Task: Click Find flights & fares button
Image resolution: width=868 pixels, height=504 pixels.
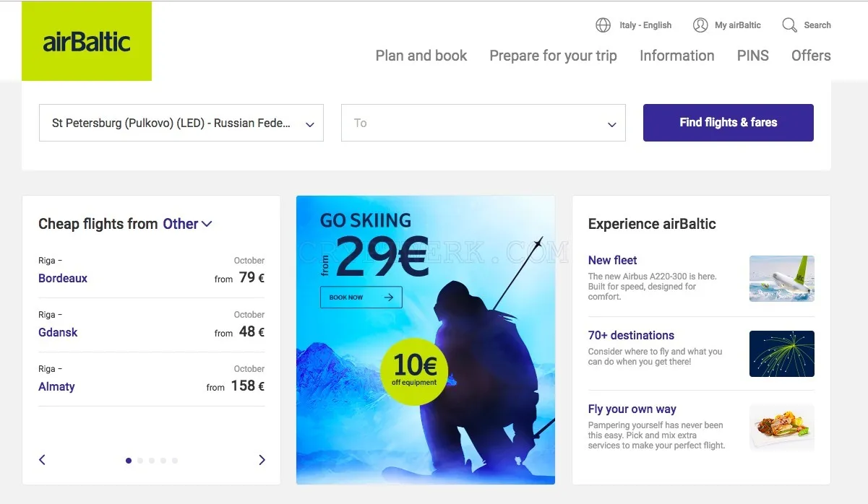Action: [x=729, y=123]
